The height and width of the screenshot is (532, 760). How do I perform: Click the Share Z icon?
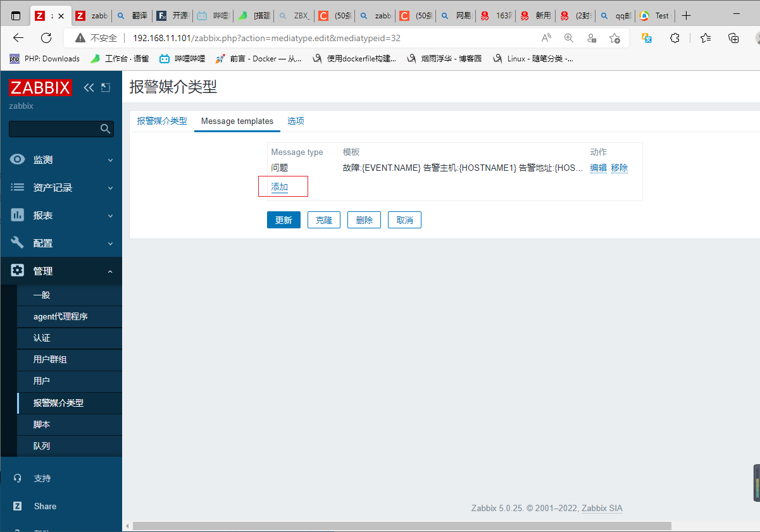[18, 506]
